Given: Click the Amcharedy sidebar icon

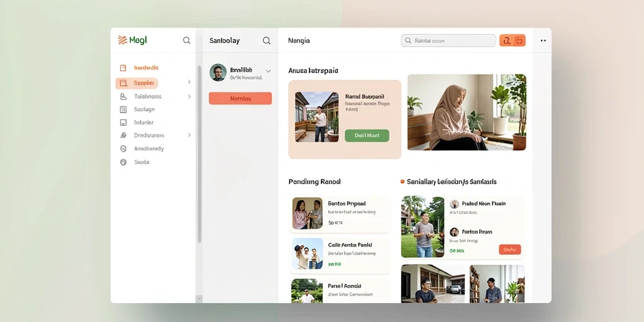Looking at the screenshot, I should click(x=123, y=148).
